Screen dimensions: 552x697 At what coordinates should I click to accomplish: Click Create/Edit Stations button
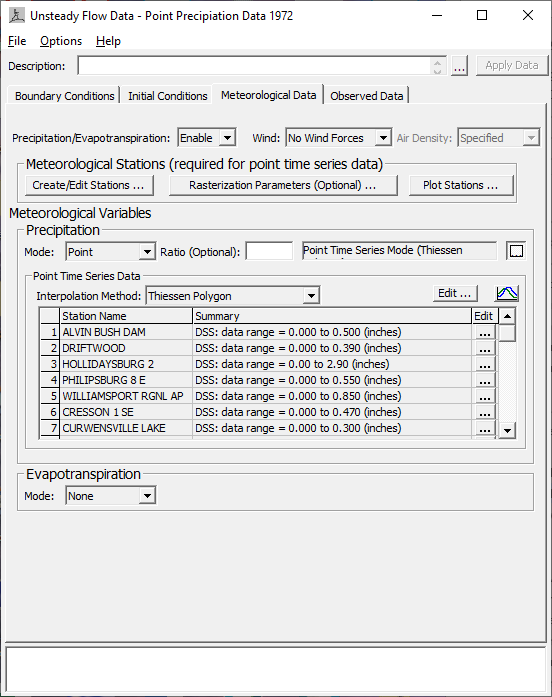point(88,185)
